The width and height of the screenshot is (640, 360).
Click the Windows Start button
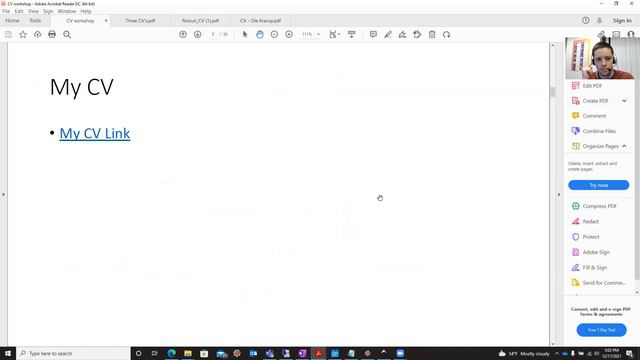click(x=8, y=353)
